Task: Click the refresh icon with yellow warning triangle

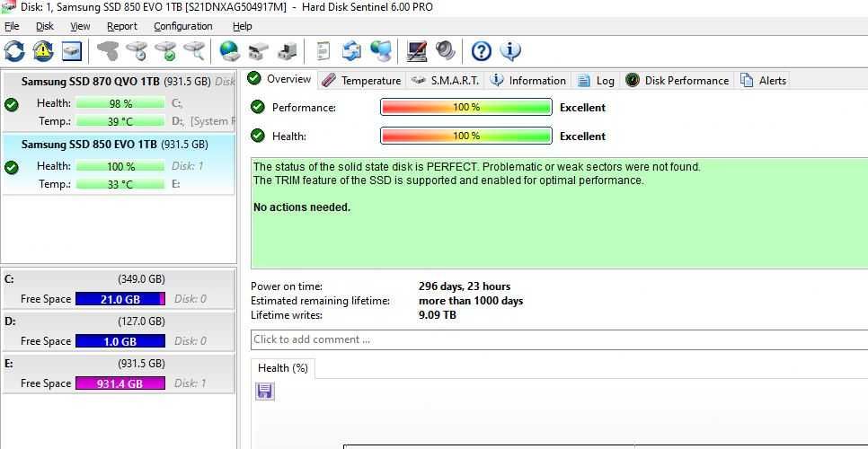Action: pyautogui.click(x=43, y=51)
